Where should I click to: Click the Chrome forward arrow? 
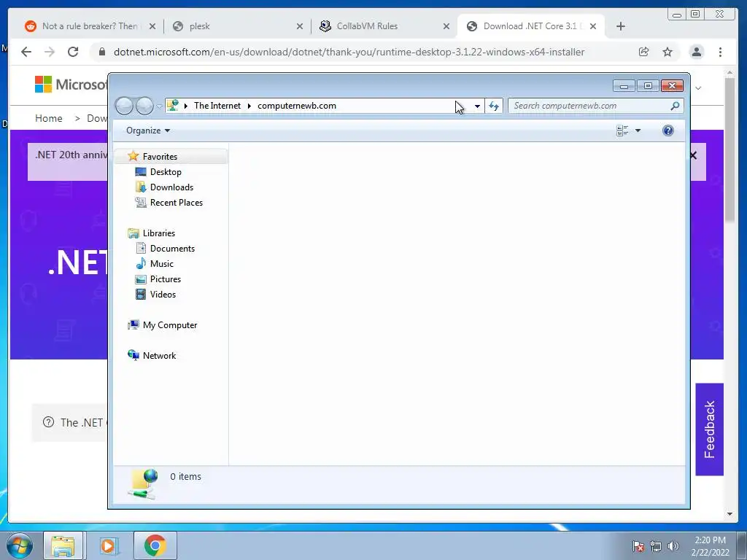click(x=50, y=52)
